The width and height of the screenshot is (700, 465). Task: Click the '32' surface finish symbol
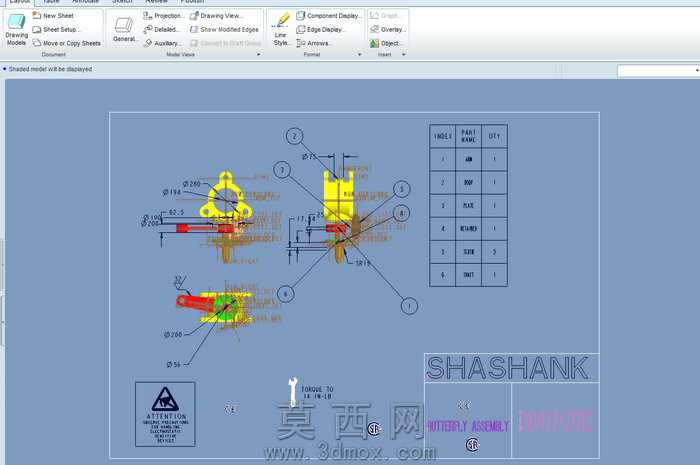[179, 282]
